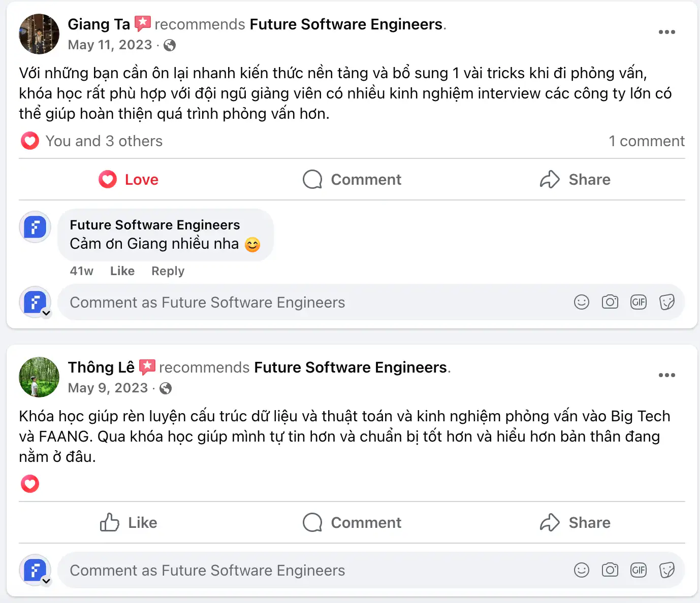Click sticker icon in first comment box

pos(666,303)
